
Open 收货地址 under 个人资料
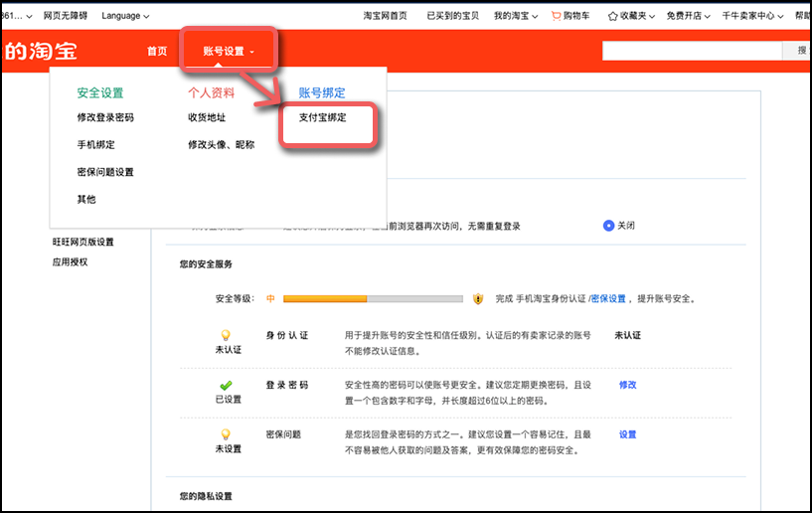click(207, 117)
